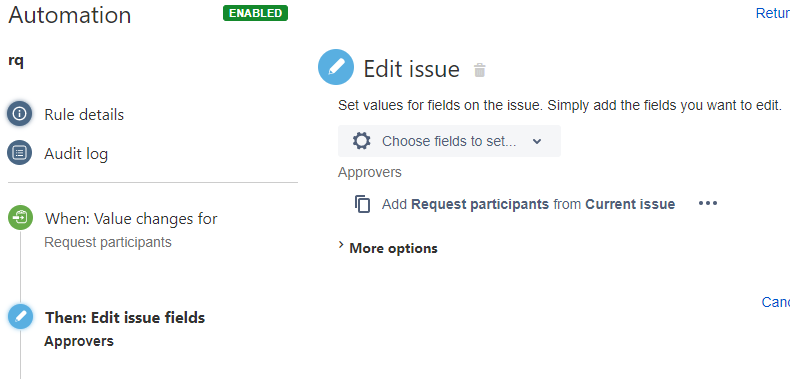
Task: Click the gear icon in Choose fields
Action: click(x=361, y=141)
